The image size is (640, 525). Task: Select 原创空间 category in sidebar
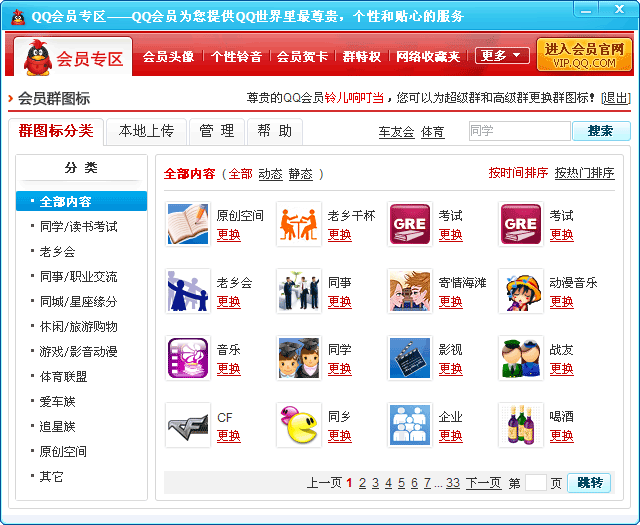tap(64, 452)
